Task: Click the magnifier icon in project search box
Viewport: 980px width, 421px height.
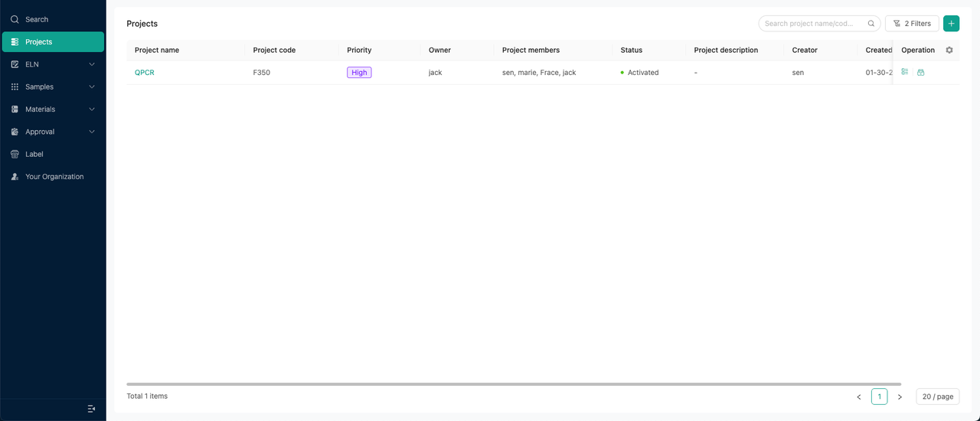Action: pos(871,24)
